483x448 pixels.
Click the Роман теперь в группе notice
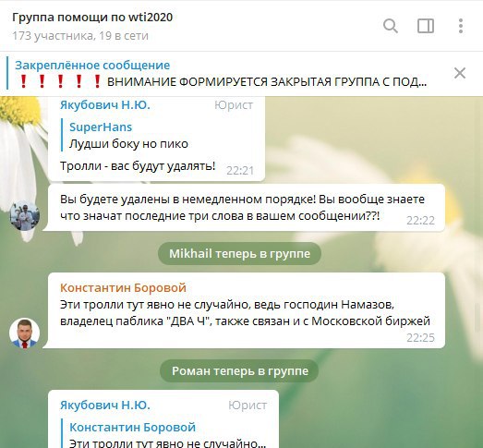pos(239,371)
